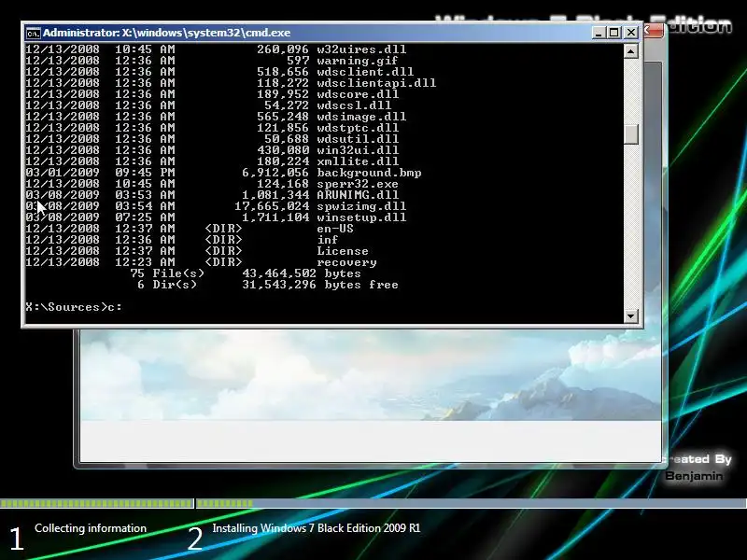Click the wdsclient.dll file entry
The width and height of the screenshot is (747, 560).
(365, 72)
